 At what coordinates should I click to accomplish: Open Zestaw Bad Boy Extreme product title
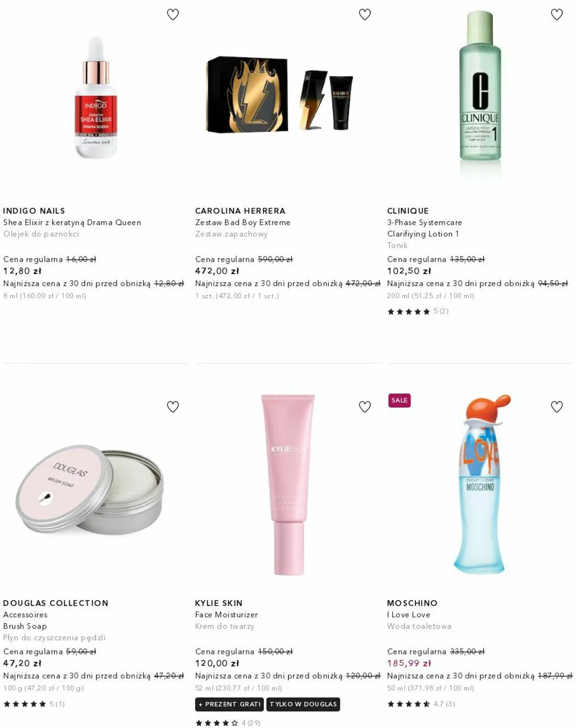click(x=243, y=223)
